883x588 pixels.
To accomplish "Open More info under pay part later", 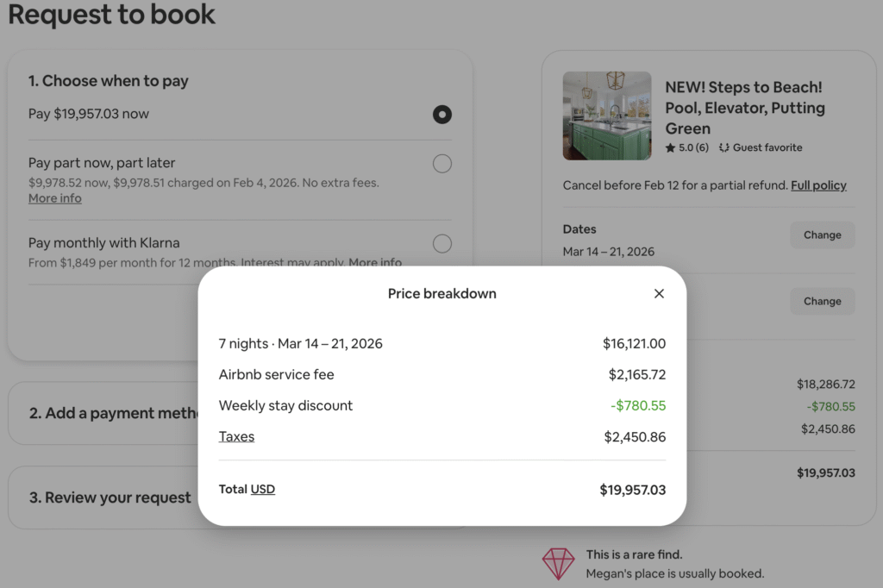I will [x=54, y=197].
